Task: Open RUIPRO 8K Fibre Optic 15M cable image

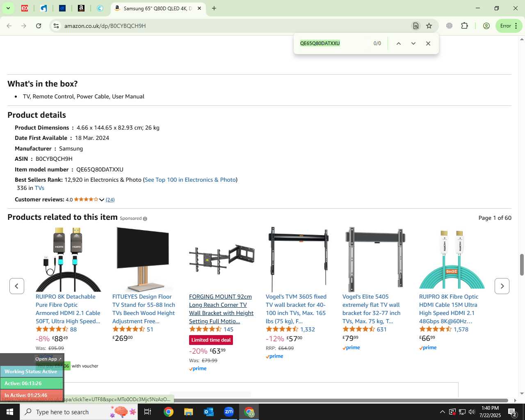Action: [452, 259]
